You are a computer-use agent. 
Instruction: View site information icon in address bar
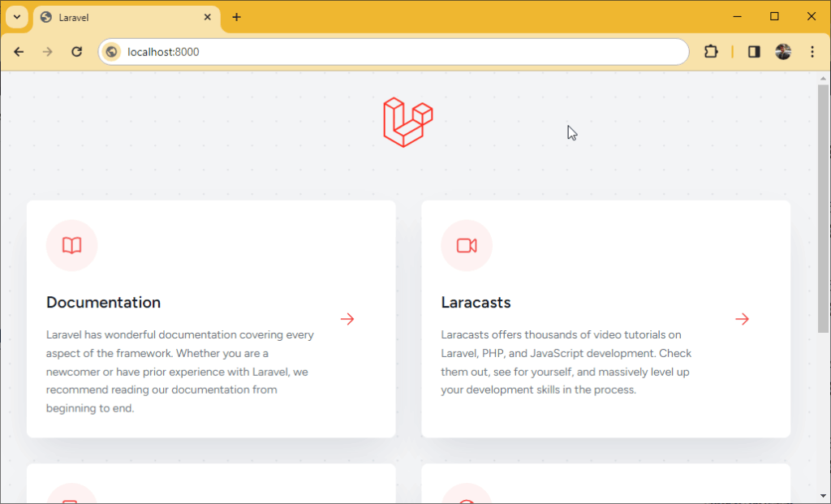111,52
